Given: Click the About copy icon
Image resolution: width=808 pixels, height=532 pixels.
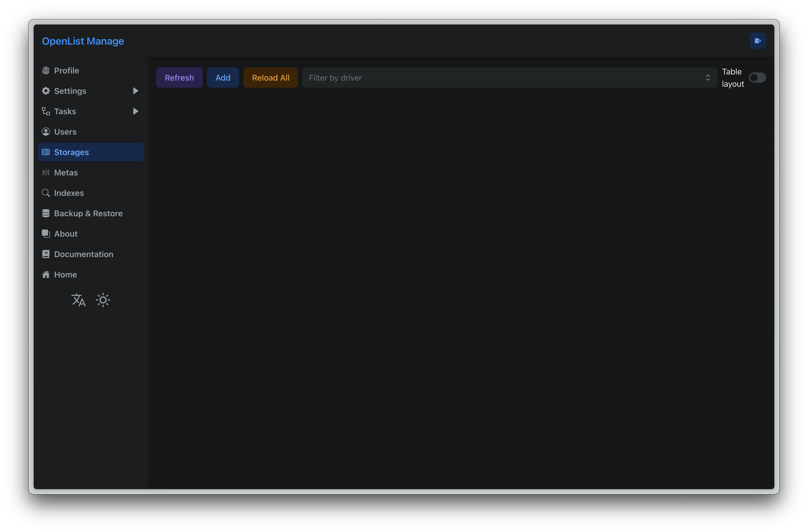Looking at the screenshot, I should point(46,234).
